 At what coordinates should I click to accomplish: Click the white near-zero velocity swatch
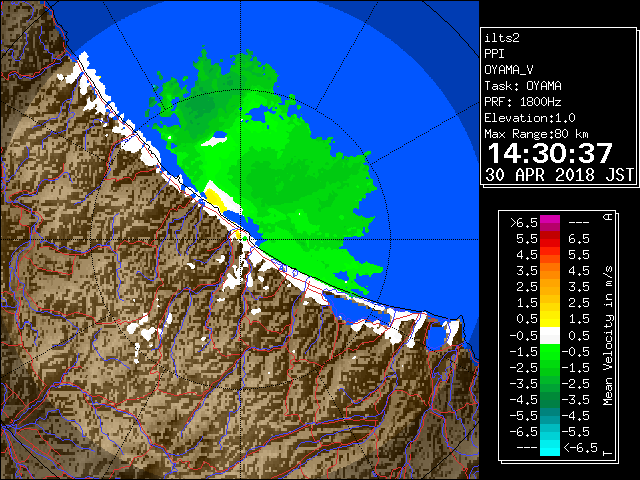pyautogui.click(x=550, y=336)
